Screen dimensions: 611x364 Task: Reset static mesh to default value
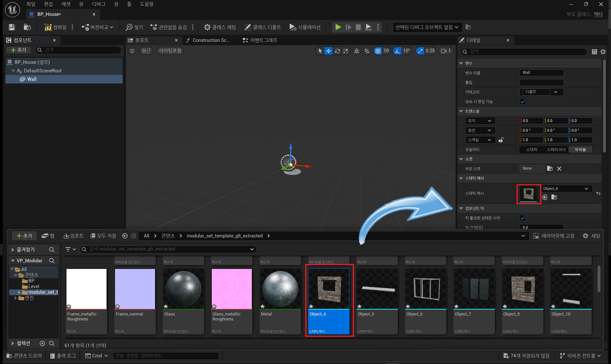pyautogui.click(x=598, y=193)
